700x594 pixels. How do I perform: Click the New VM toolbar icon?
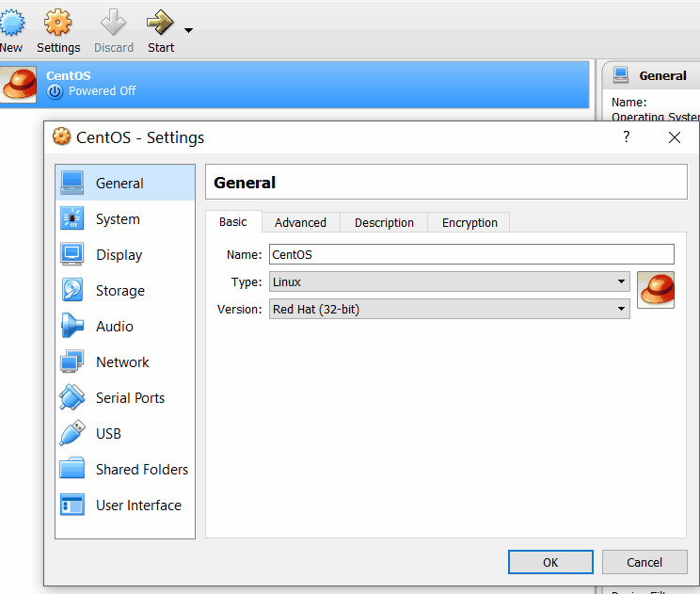coord(11,23)
